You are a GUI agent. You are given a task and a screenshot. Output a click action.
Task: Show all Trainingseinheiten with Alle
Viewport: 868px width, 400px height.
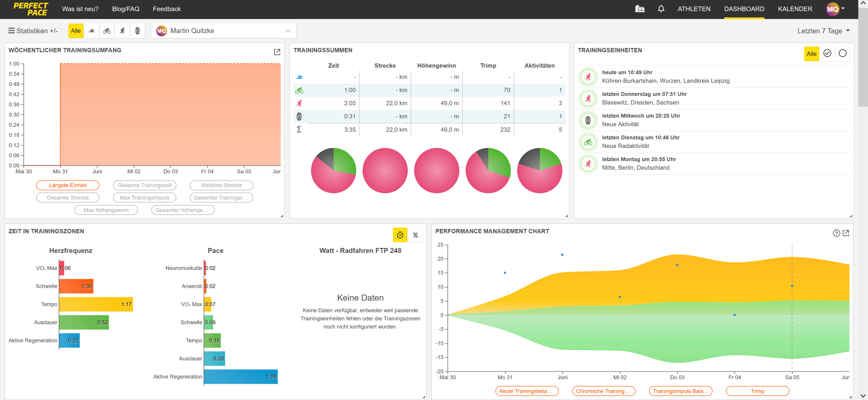point(811,53)
